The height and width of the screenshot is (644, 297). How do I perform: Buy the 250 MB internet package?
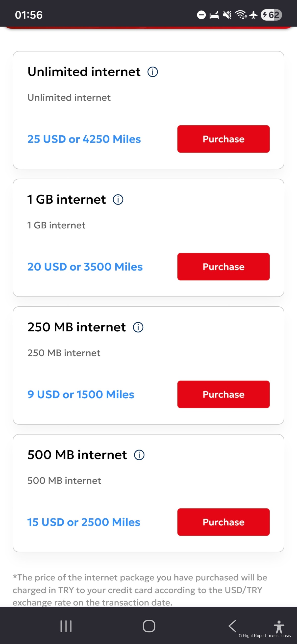tap(223, 395)
